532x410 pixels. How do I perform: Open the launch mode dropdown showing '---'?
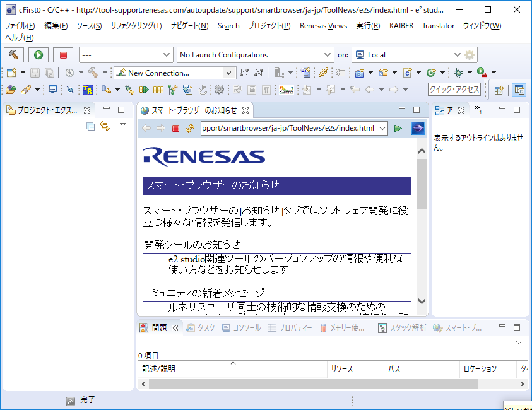(126, 55)
